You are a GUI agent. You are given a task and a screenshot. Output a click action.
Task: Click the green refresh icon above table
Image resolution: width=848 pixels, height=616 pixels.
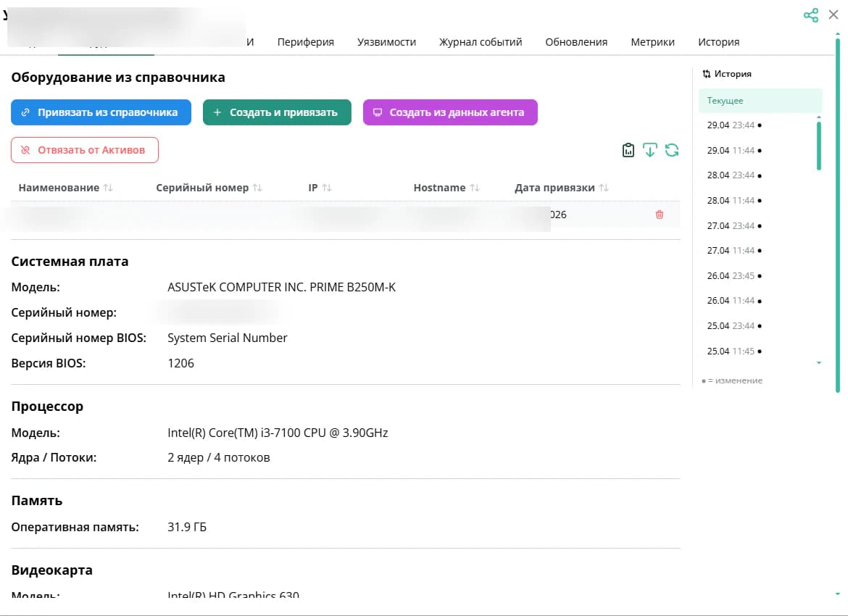672,150
